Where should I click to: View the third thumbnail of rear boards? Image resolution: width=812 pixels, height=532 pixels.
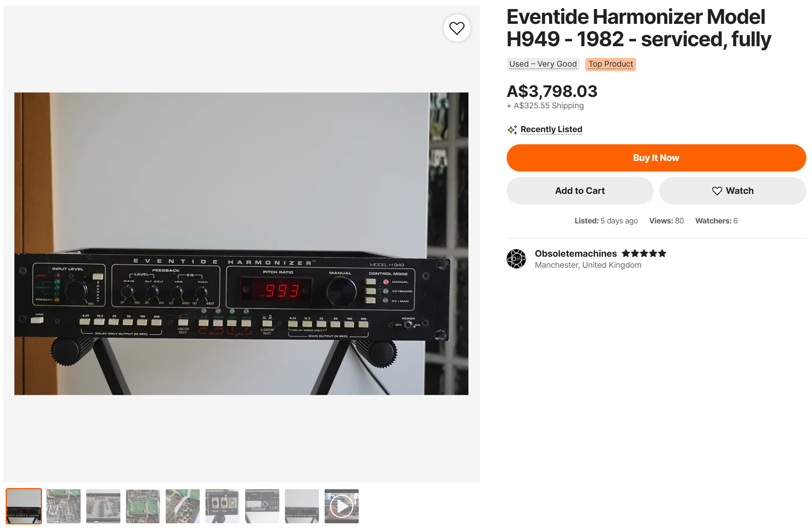point(103,506)
